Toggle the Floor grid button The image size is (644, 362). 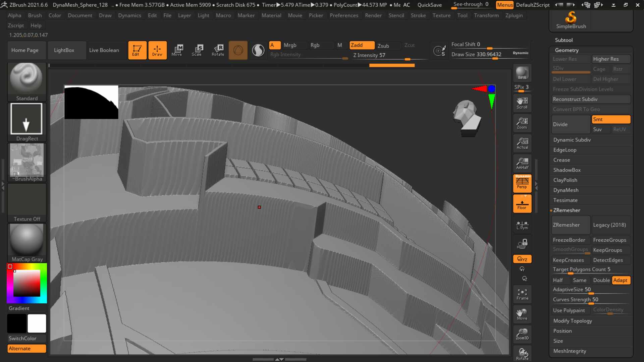(522, 204)
